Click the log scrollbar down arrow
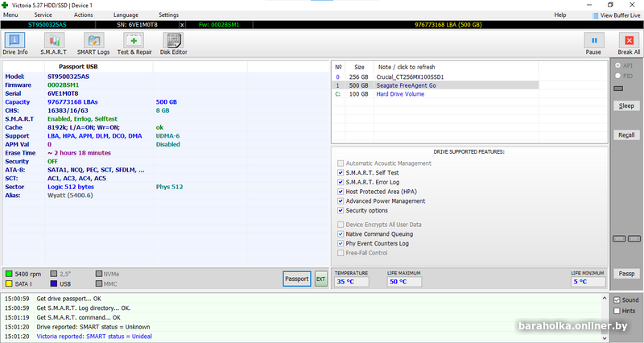 [x=605, y=338]
